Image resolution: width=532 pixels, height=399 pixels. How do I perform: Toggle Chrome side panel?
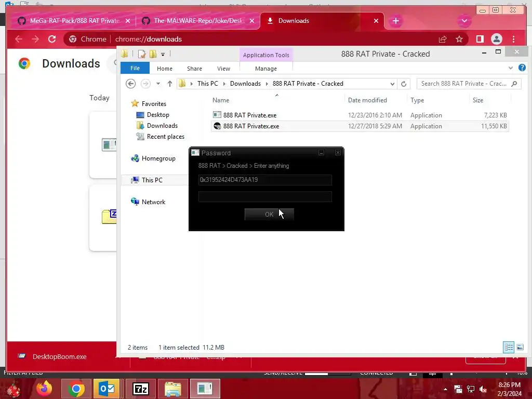point(480,39)
